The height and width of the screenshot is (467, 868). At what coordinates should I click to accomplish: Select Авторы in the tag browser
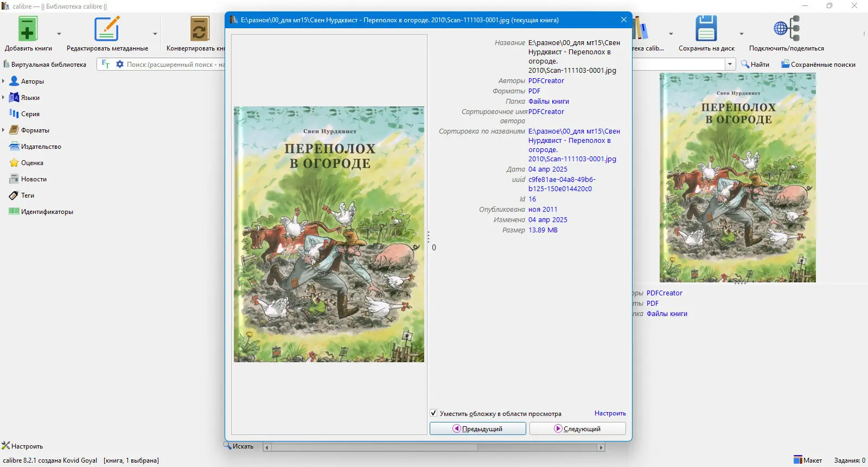[33, 81]
